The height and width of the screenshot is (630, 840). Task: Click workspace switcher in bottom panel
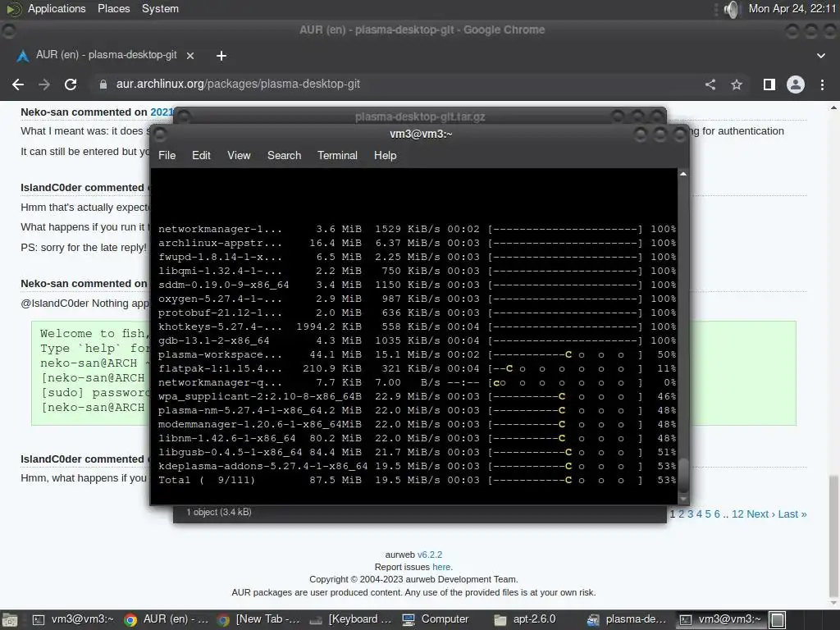click(x=778, y=620)
